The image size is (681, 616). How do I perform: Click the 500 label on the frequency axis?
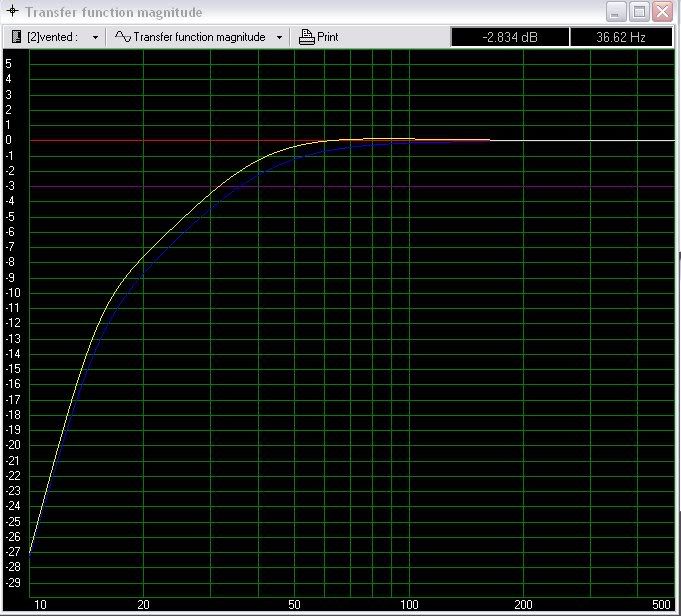[x=661, y=604]
